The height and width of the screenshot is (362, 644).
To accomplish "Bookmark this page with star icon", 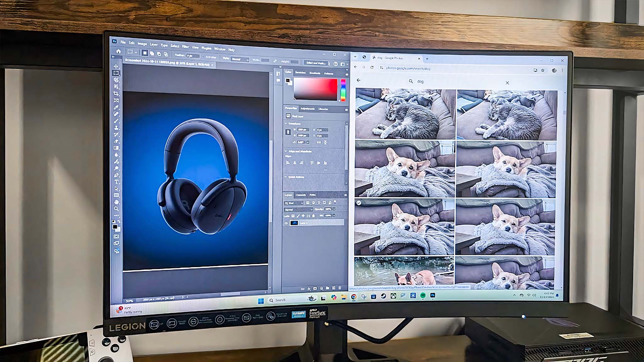I will (x=542, y=70).
